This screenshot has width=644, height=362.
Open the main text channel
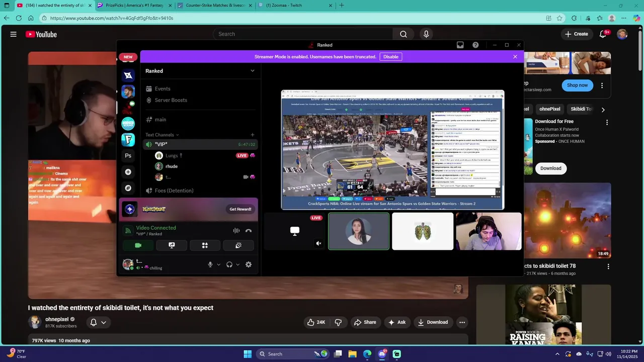click(200, 120)
